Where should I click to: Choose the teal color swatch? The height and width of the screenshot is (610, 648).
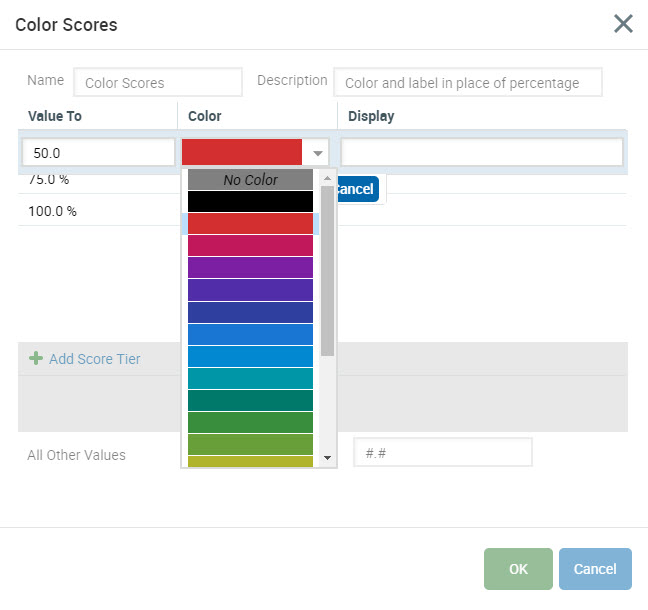coord(250,378)
